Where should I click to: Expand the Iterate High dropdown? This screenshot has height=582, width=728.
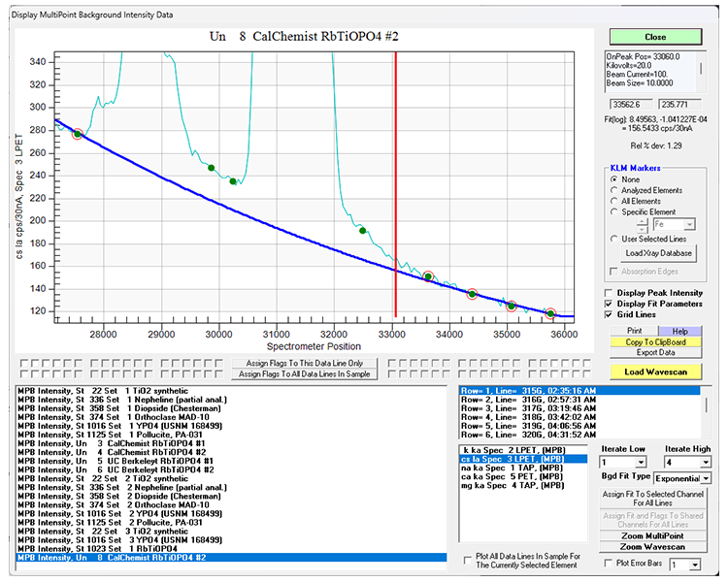704,463
